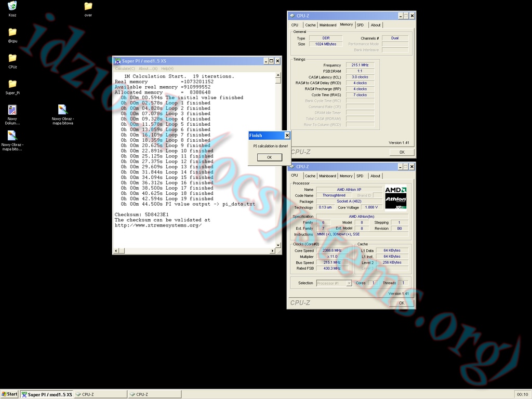Click the Super PI horizontal scrollbar right arrow
532x399 pixels.
coord(272,251)
